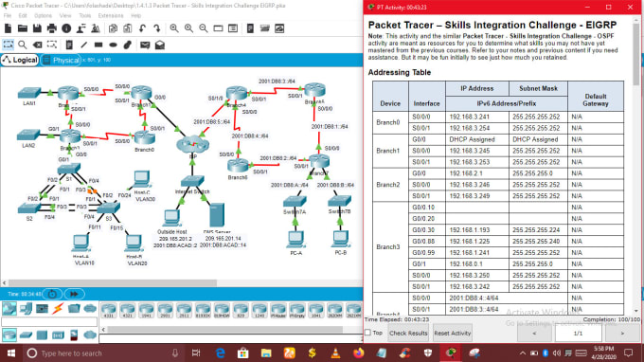Click the device list horizontal scrollbar
Screen dimensions: 644x362
(225, 330)
